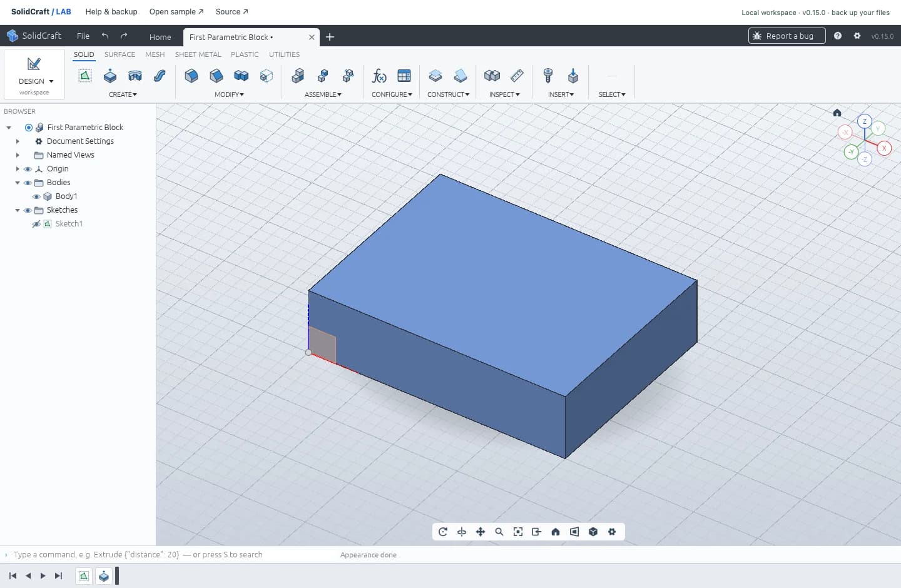Viewport: 901px width, 588px height.
Task: Select the Offset Plane construct tool
Action: pyautogui.click(x=435, y=76)
